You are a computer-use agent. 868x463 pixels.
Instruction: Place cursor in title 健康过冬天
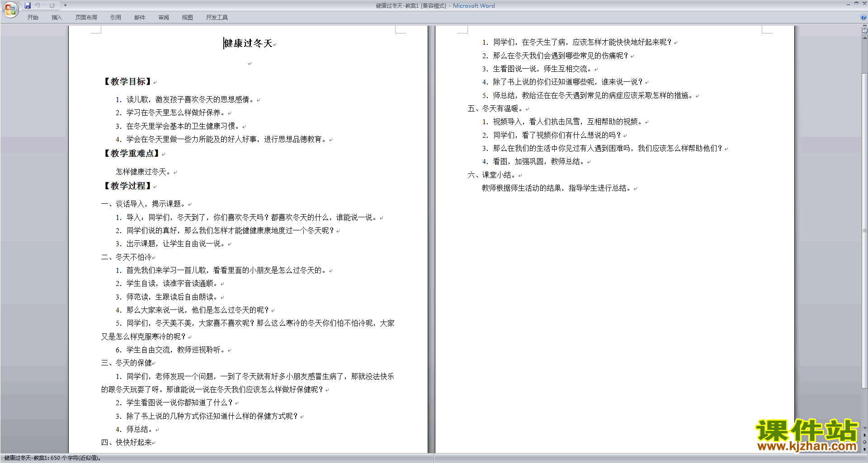coord(248,43)
